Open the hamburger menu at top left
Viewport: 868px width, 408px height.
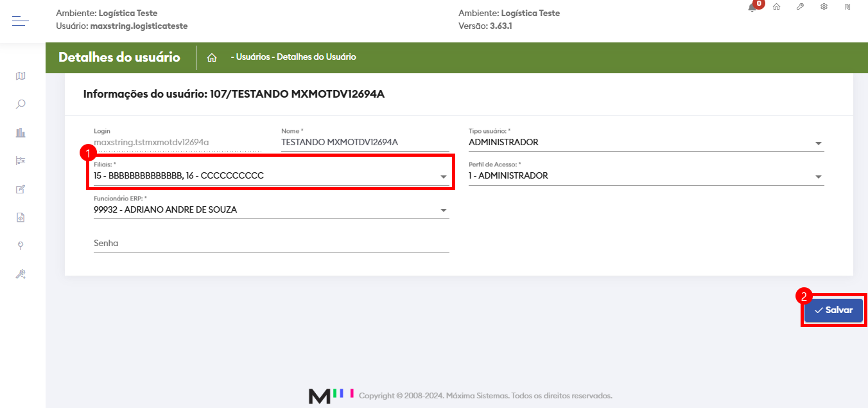(x=20, y=20)
